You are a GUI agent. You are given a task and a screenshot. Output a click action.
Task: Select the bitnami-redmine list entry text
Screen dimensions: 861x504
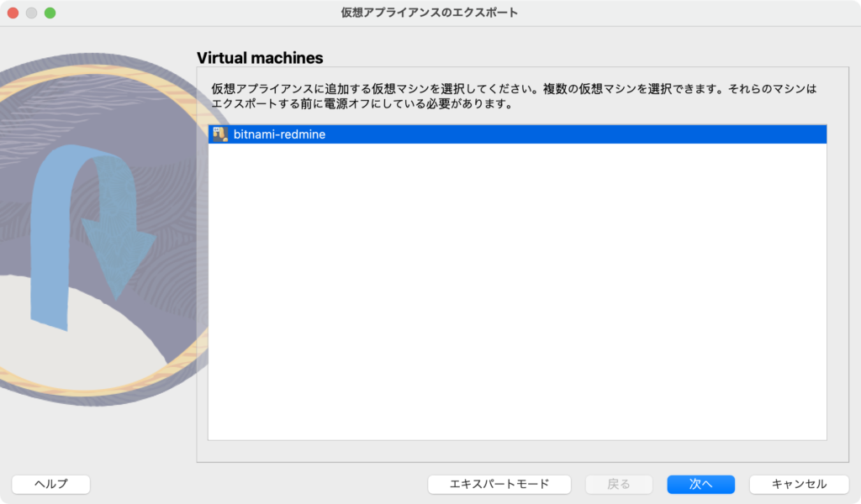pyautogui.click(x=279, y=134)
